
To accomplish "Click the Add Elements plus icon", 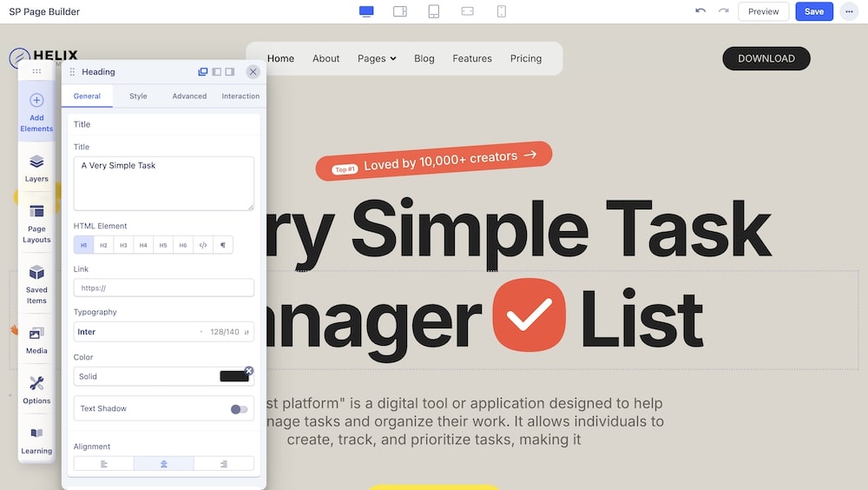I will [36, 100].
